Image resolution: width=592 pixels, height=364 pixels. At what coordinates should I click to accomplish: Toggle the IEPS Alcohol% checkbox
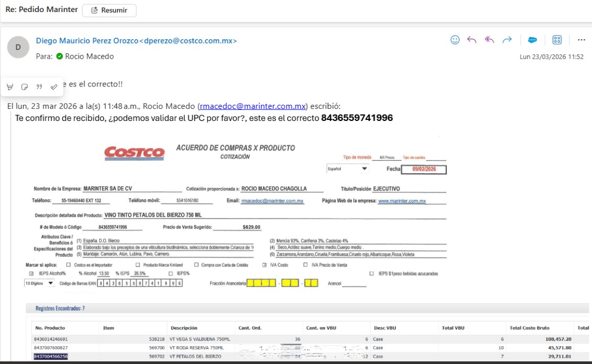click(x=30, y=273)
